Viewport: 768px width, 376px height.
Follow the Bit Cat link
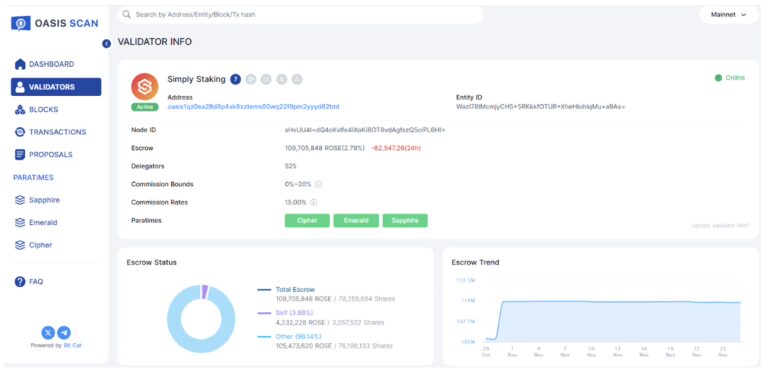click(71, 346)
